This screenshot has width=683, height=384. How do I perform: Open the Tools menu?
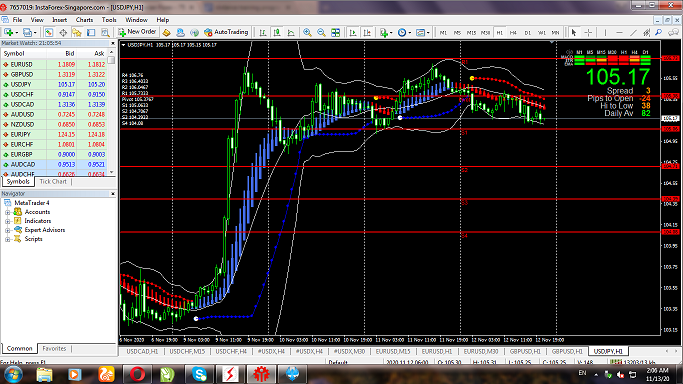pos(109,20)
